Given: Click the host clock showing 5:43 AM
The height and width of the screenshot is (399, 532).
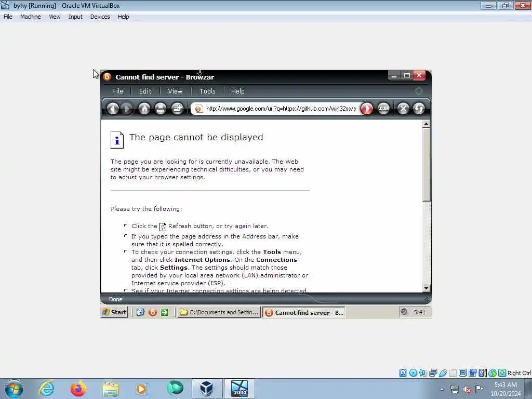Looking at the screenshot, I should pos(505,385).
